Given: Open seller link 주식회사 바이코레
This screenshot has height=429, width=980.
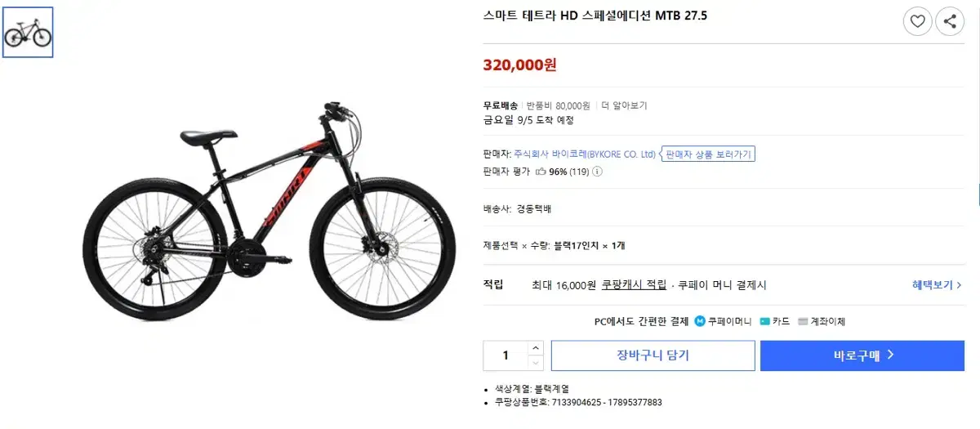Looking at the screenshot, I should click(x=585, y=154).
